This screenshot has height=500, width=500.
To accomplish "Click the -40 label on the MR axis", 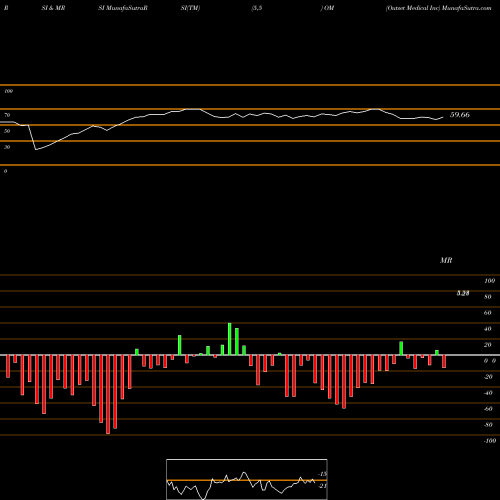I will coord(488,393).
